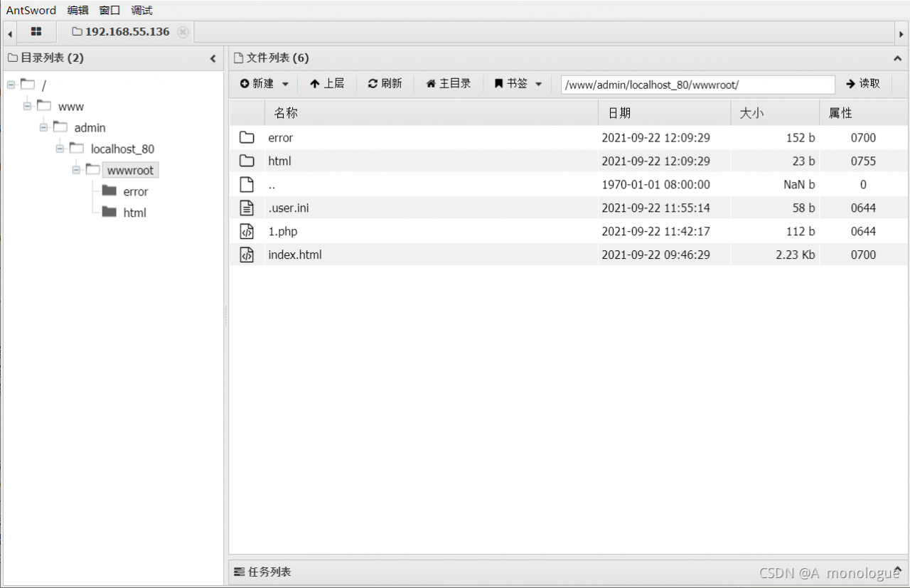Viewport: 910px width, 588px height.
Task: Select the www folder in the tree
Action: [71, 107]
